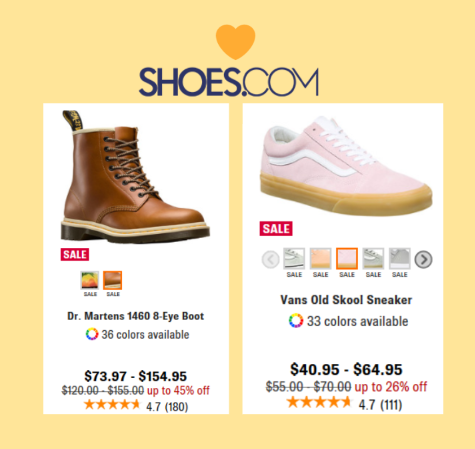Image resolution: width=475 pixels, height=449 pixels.
Task: Click the color wheel icon for 36 colors
Action: 92,334
